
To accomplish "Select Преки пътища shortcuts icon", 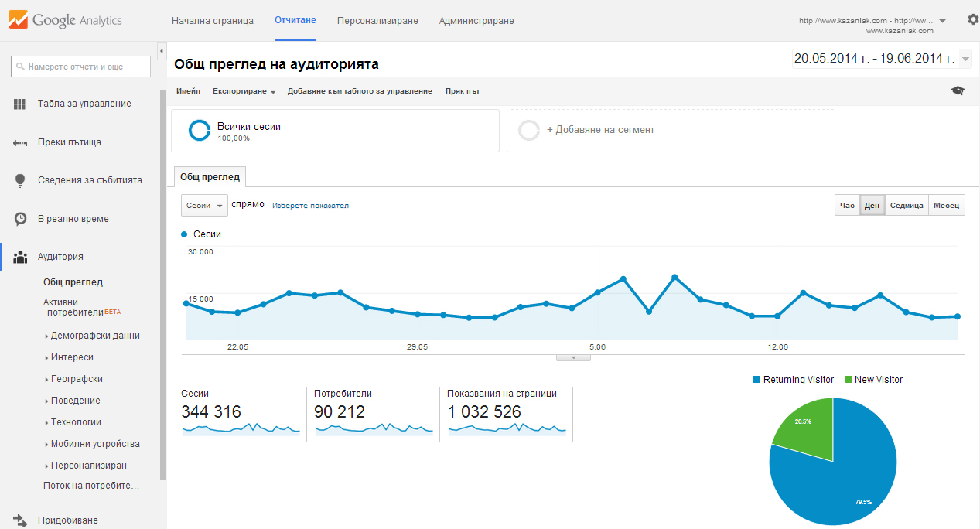I will coord(20,142).
